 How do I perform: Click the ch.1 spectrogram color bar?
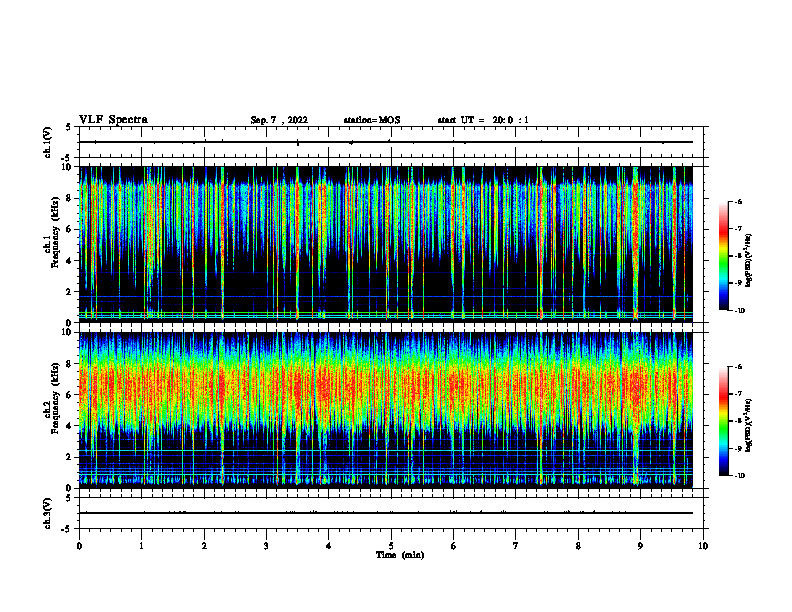[x=723, y=256]
